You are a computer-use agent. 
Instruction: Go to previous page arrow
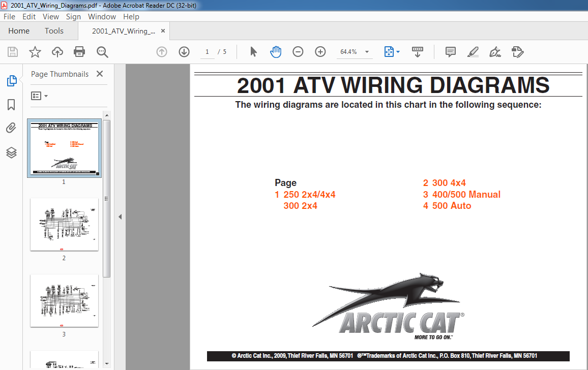(x=162, y=52)
